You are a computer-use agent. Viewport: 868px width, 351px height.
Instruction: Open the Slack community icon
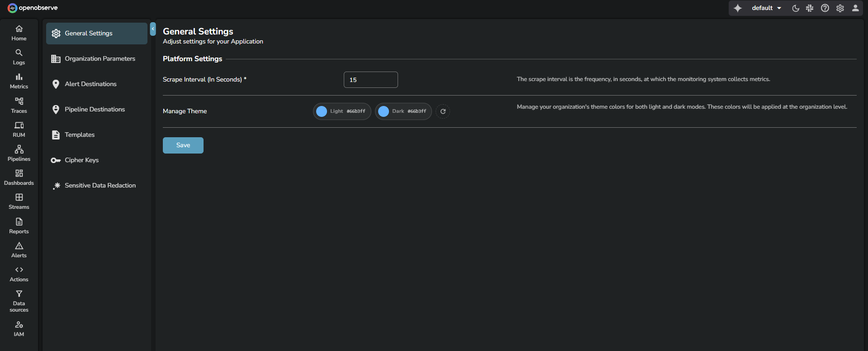point(810,8)
